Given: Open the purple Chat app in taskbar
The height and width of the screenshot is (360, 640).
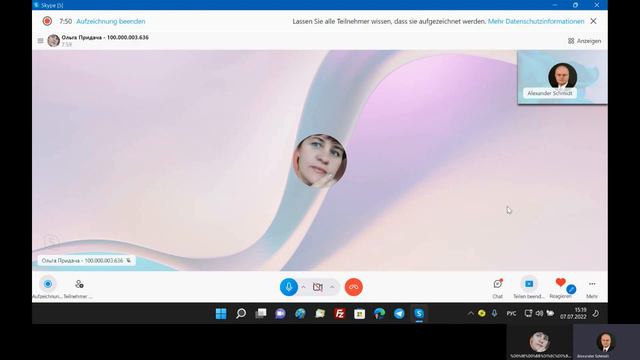Looking at the screenshot, I should coord(280,313).
